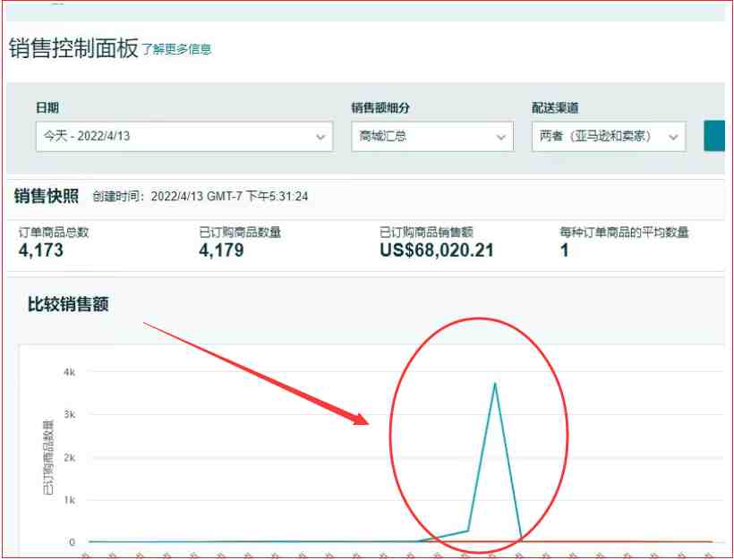734x560 pixels.
Task: Click the 已订购商品数量 vertical axis title
Action: (x=47, y=457)
